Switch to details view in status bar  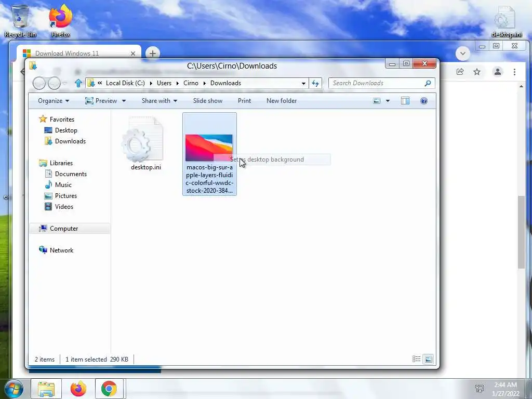pyautogui.click(x=416, y=359)
